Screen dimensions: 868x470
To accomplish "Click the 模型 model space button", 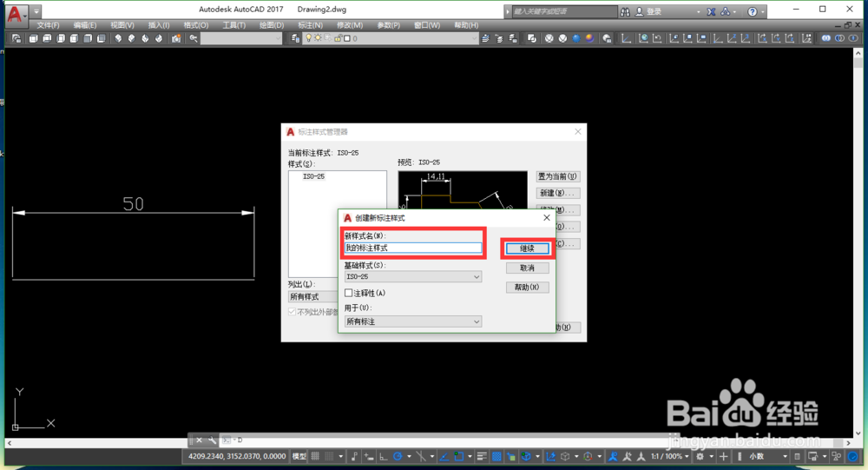I will pos(299,456).
